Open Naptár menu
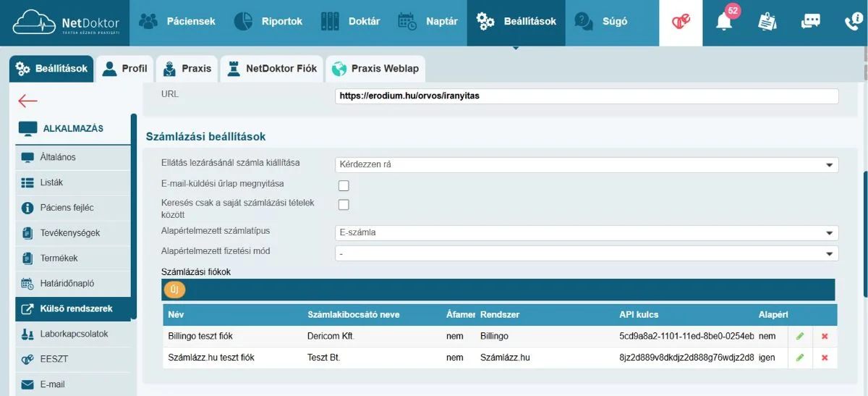 click(427, 22)
